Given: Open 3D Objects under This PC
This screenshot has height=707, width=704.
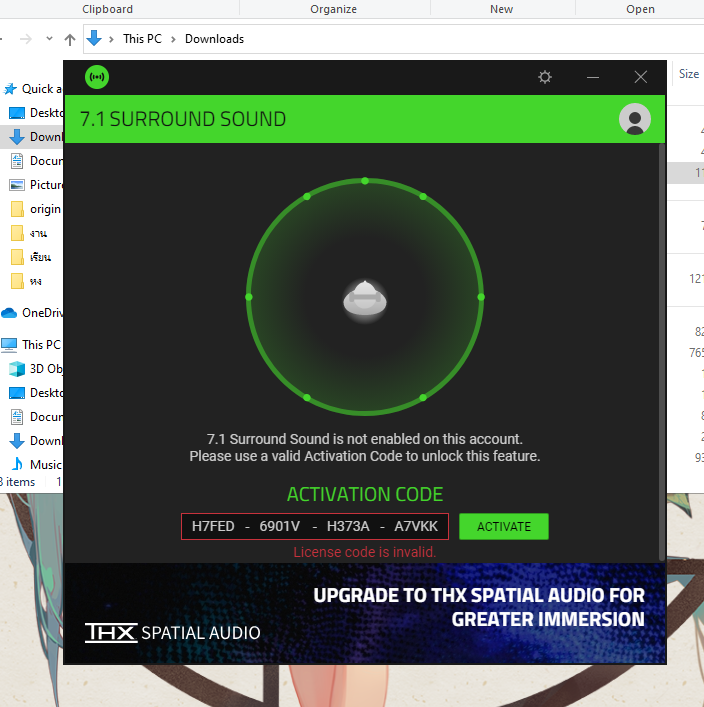Looking at the screenshot, I should pos(36,368).
